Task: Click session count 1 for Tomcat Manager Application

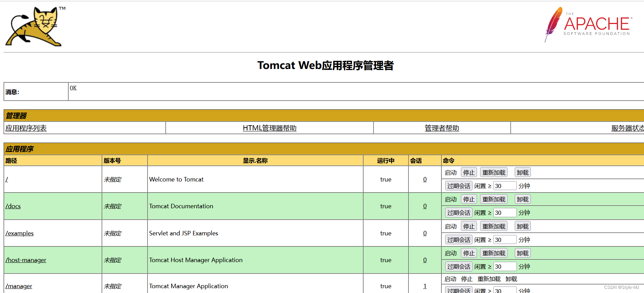Action: (425, 286)
